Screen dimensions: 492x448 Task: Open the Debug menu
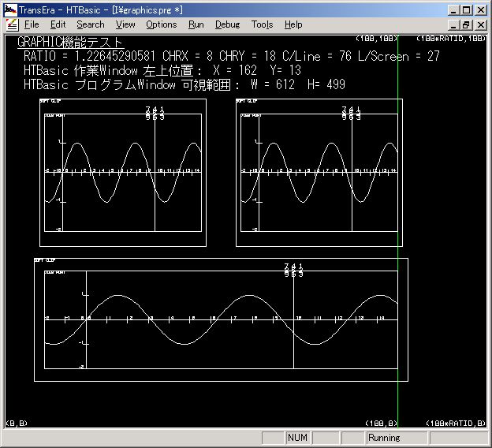pos(227,24)
